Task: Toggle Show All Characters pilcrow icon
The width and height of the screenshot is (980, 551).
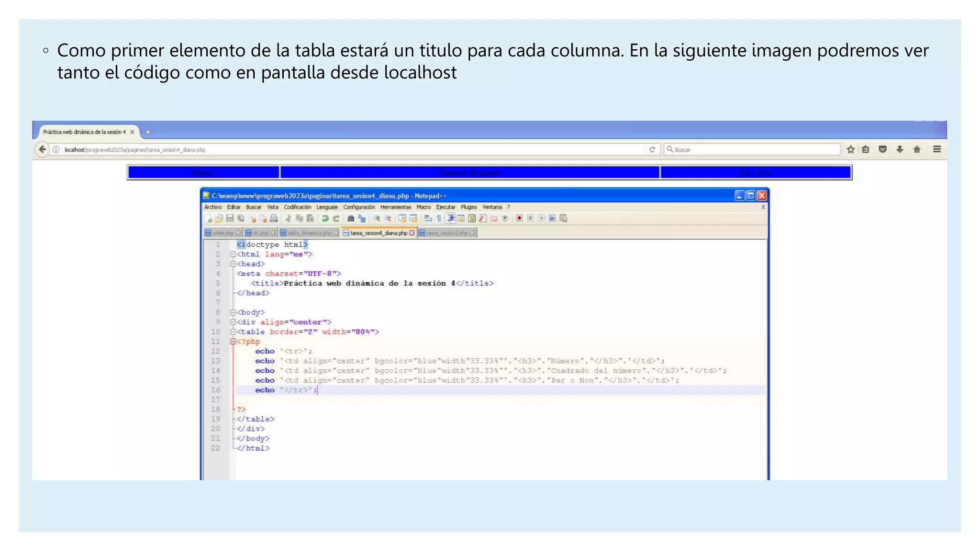Action: point(438,219)
